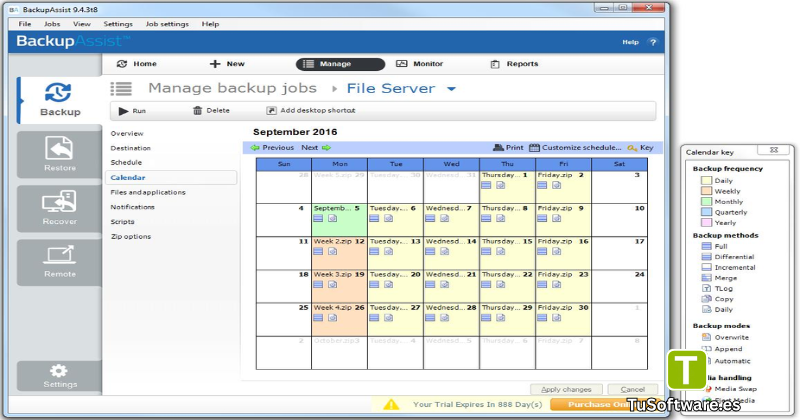Image resolution: width=800 pixels, height=420 pixels.
Task: Open the Zip options job section
Action: click(x=131, y=237)
